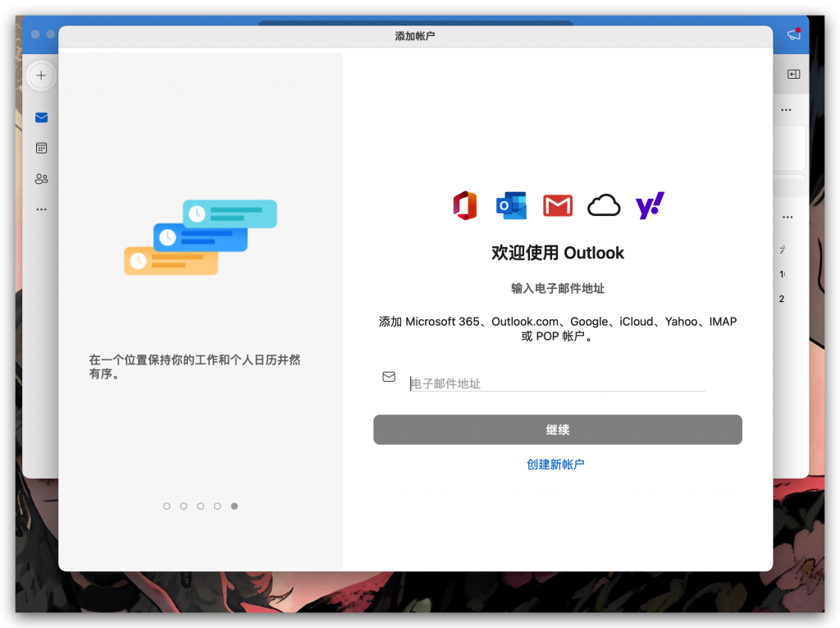Select the fifth carousel page dot
Screen dimensions: 840x628
[234, 507]
